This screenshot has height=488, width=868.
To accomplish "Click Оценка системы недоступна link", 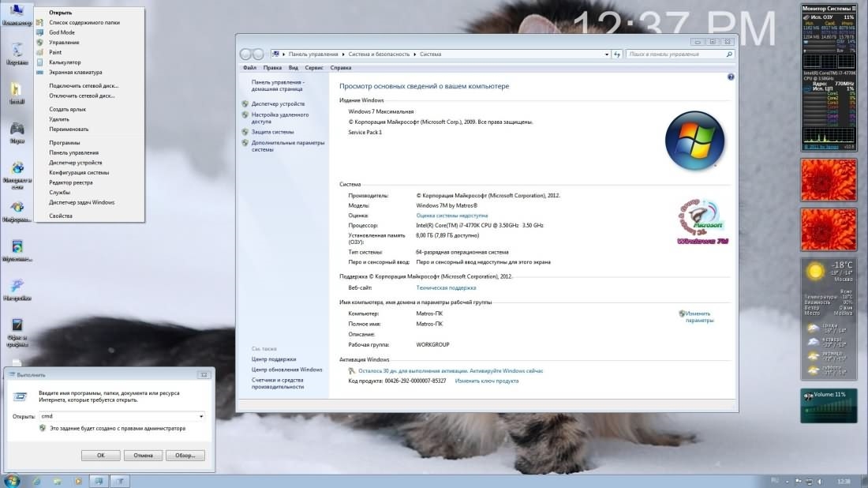I will [451, 216].
